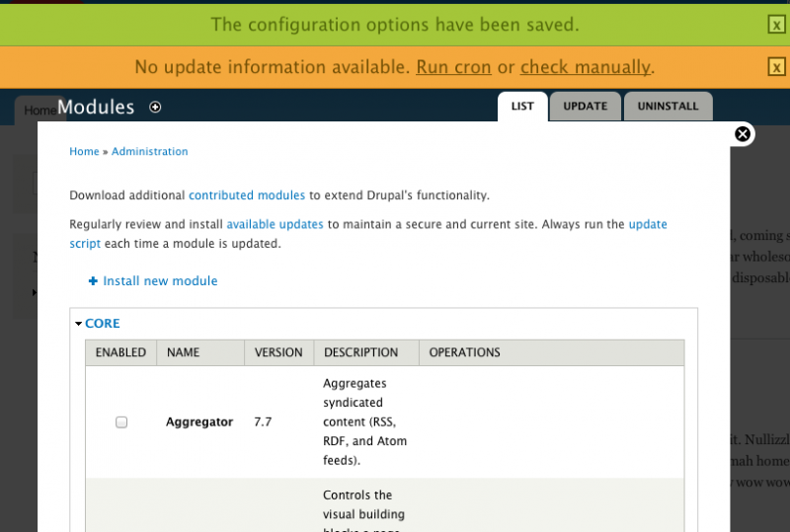Click the check manually link

pyautogui.click(x=585, y=67)
